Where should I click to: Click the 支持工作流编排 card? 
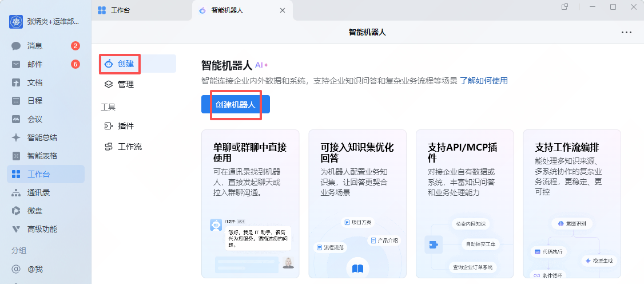point(572,204)
